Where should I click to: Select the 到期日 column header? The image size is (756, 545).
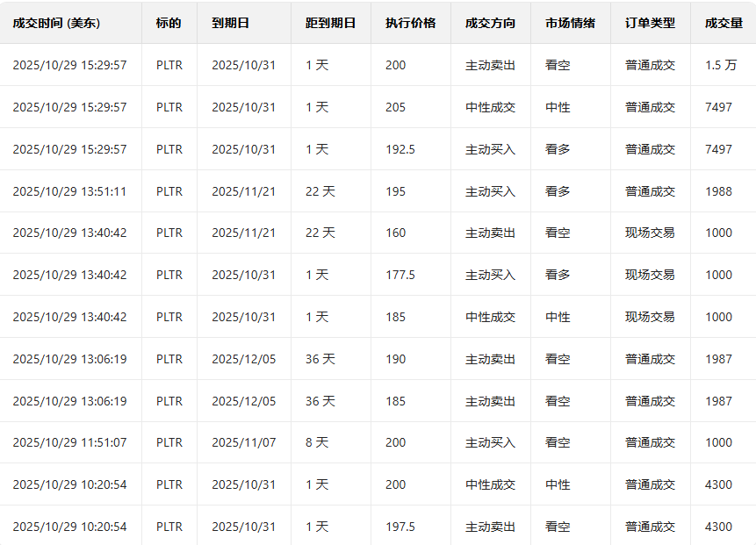[x=230, y=23]
